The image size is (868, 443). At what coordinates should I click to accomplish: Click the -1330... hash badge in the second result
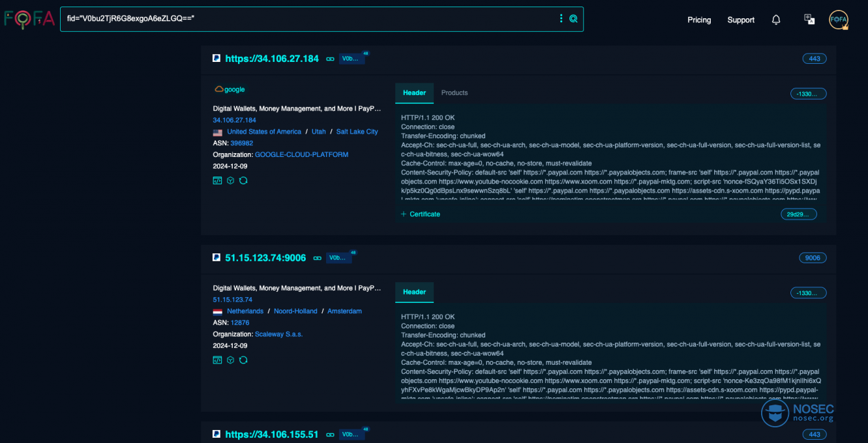point(809,293)
